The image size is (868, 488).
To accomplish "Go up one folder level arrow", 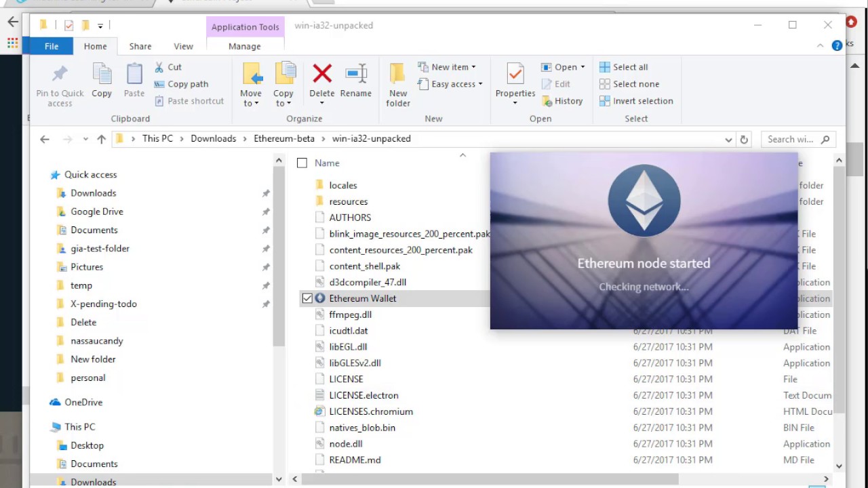I will tap(101, 139).
